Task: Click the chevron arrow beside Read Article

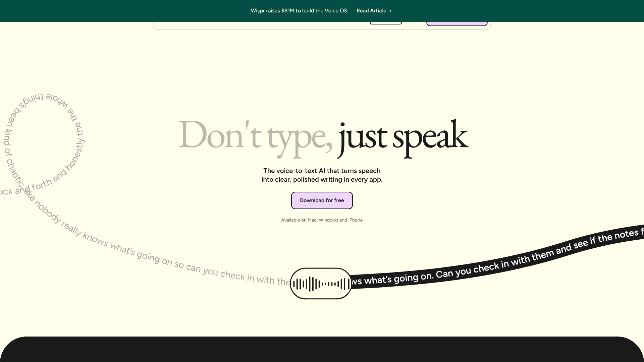Action: coord(390,11)
